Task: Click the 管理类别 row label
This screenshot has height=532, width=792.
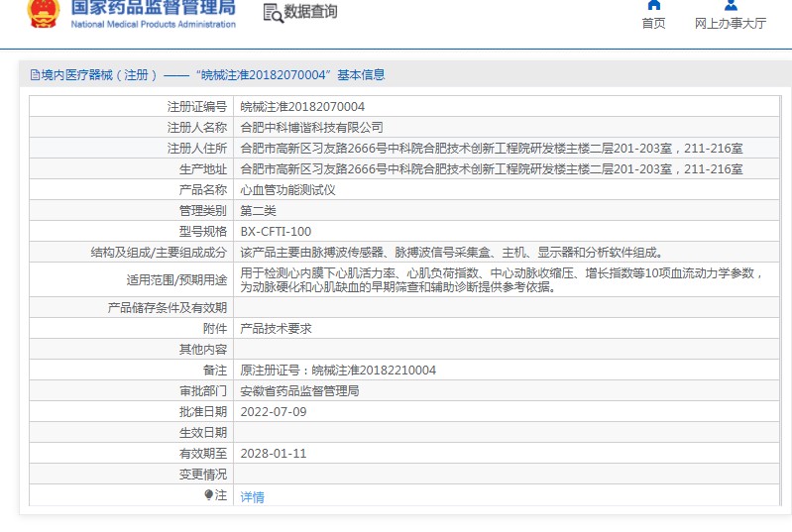Action: [203, 210]
